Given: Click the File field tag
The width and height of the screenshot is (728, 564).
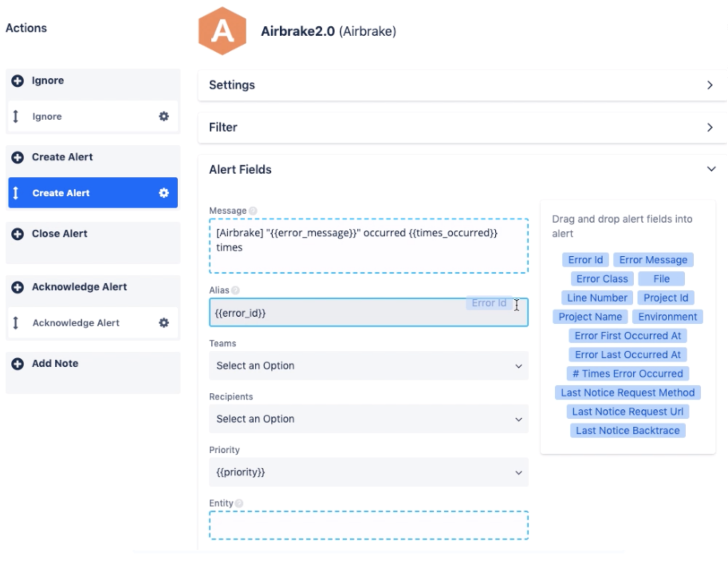Looking at the screenshot, I should coord(661,279).
